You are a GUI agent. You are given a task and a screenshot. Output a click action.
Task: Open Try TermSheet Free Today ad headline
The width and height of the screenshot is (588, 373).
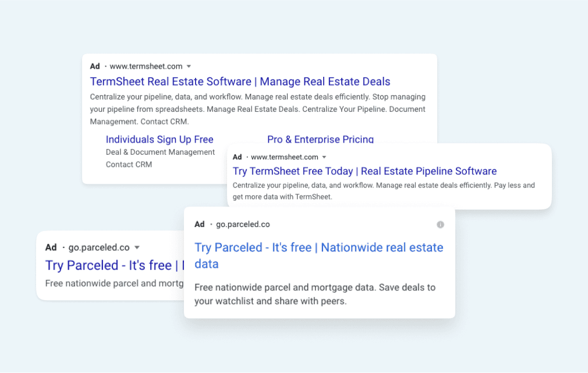click(x=364, y=171)
